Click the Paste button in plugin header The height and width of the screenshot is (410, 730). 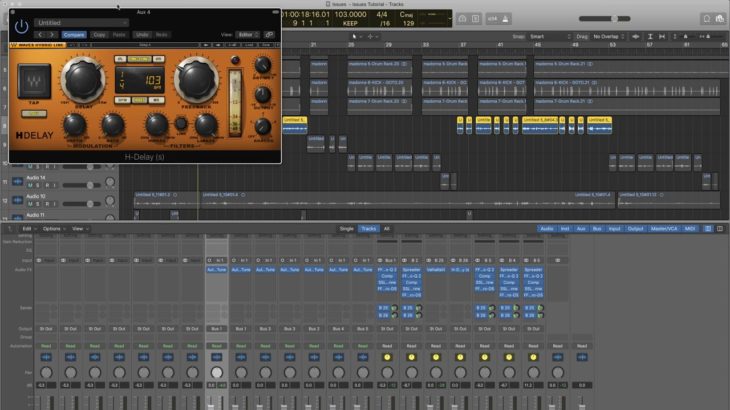coord(119,35)
